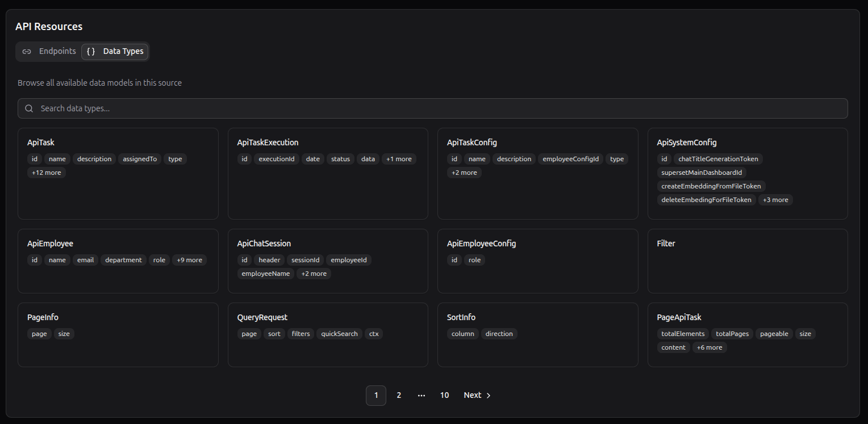Select the Data Types tab

tap(115, 52)
